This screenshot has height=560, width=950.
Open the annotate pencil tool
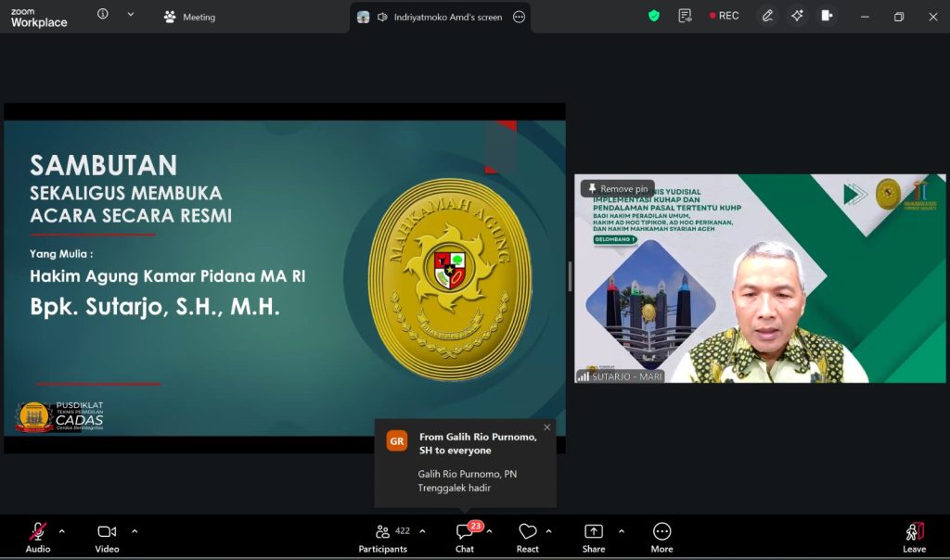pyautogui.click(x=767, y=16)
